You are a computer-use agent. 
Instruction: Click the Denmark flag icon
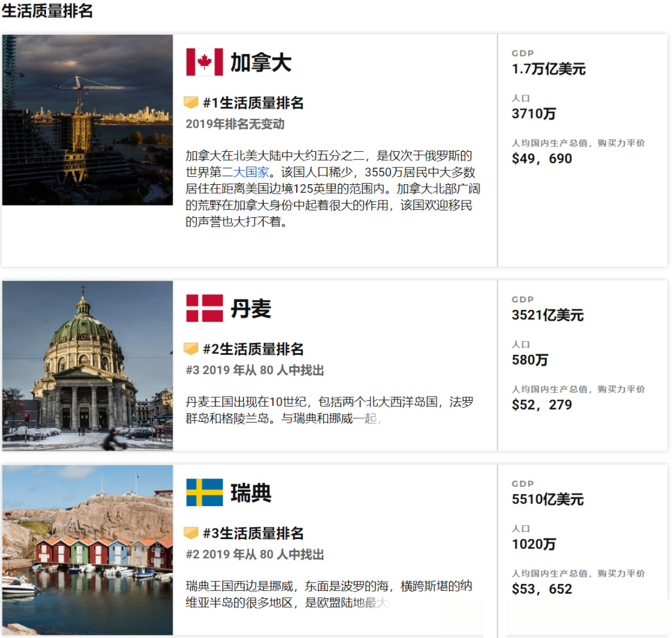point(204,308)
